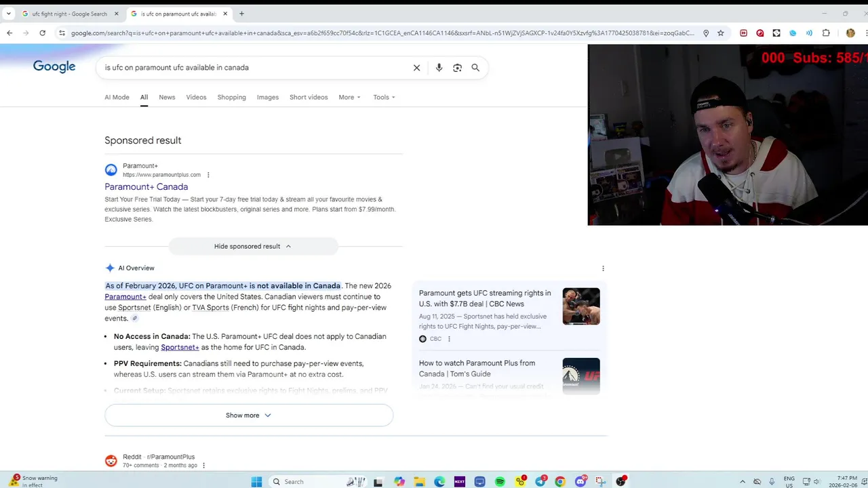Image resolution: width=868 pixels, height=488 pixels.
Task: Switch to the 'ufc fight night' tab
Action: click(x=70, y=14)
